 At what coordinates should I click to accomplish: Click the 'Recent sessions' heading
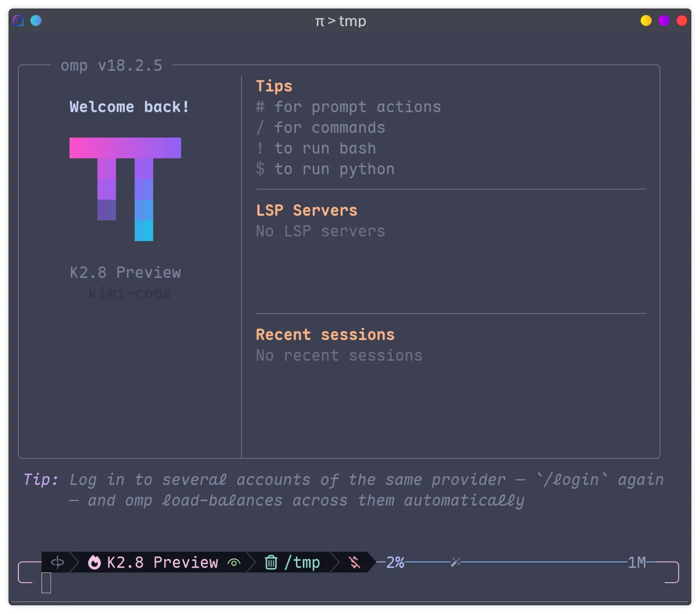325,334
